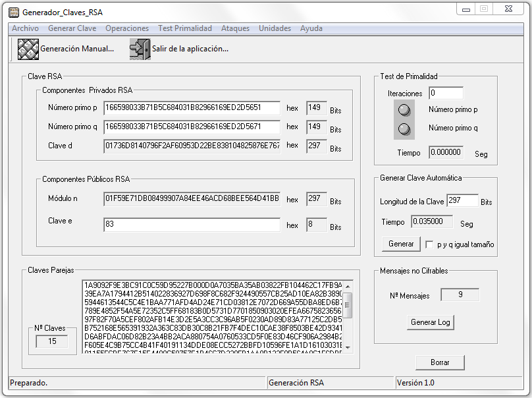The height and width of the screenshot is (398, 532).
Task: Click the Generación Manual keypad icon
Action: (x=28, y=49)
